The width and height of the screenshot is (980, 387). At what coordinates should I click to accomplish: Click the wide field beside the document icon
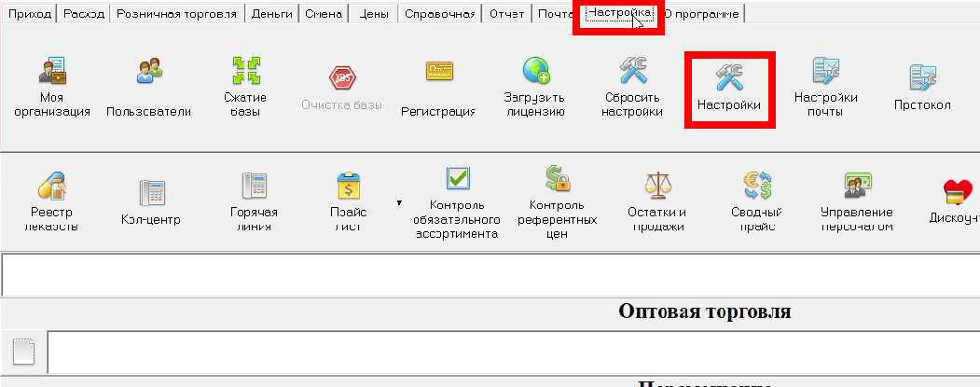coord(514,352)
